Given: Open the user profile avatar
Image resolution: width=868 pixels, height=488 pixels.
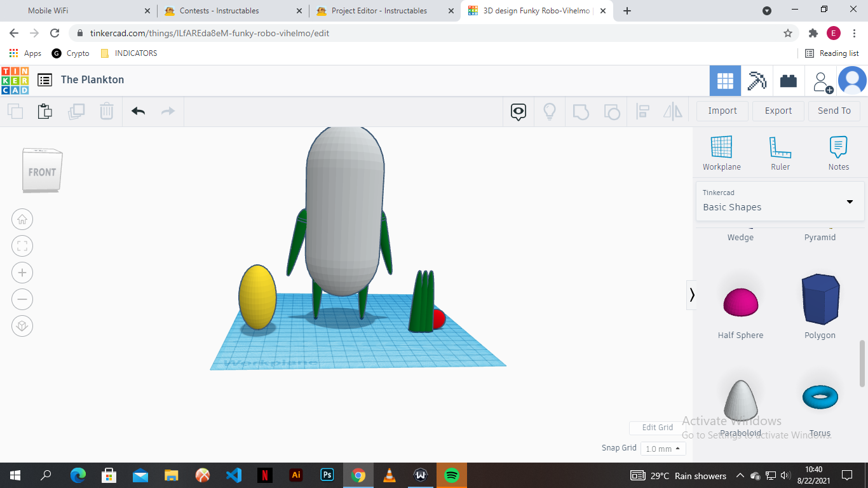Looking at the screenshot, I should click(852, 81).
